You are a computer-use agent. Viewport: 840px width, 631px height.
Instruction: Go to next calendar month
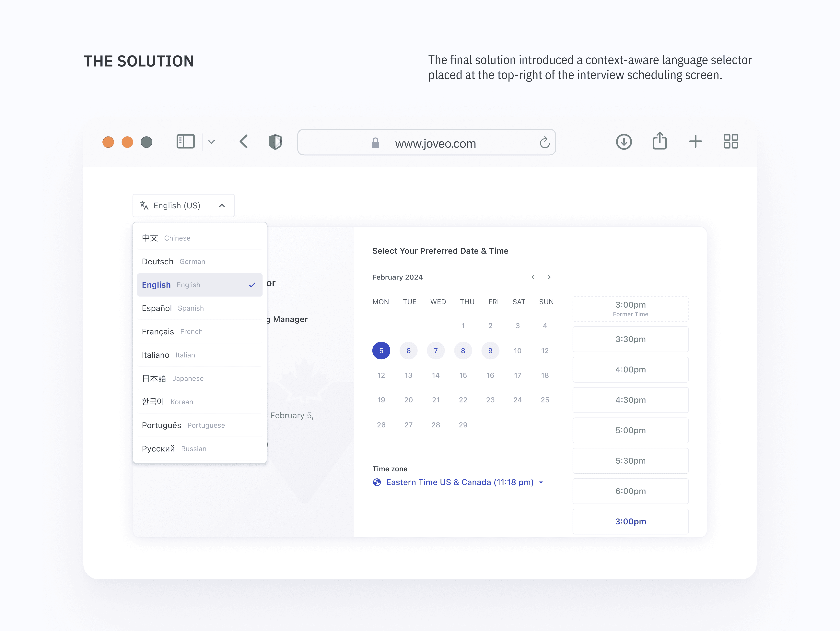pos(549,277)
